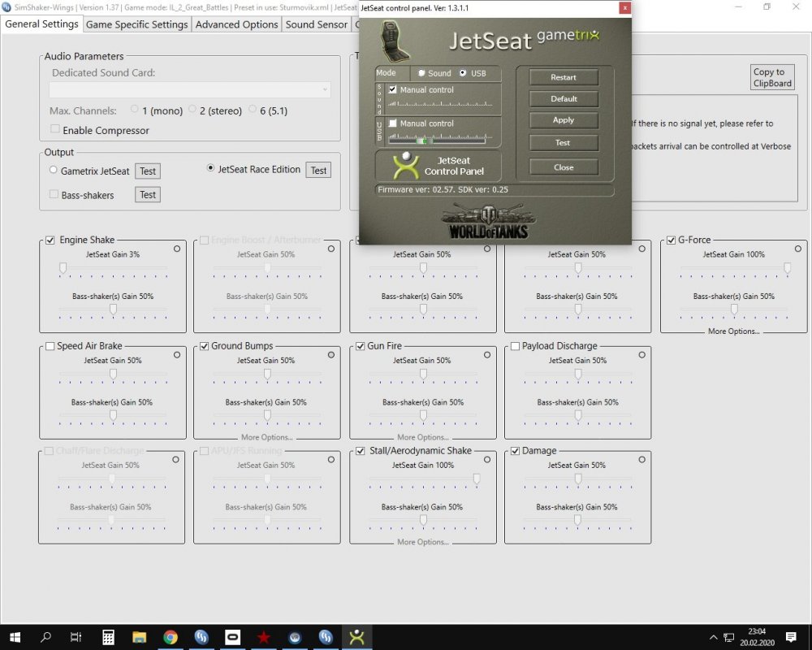
Task: Click the JetSeat green X taskbar icon
Action: (x=356, y=637)
